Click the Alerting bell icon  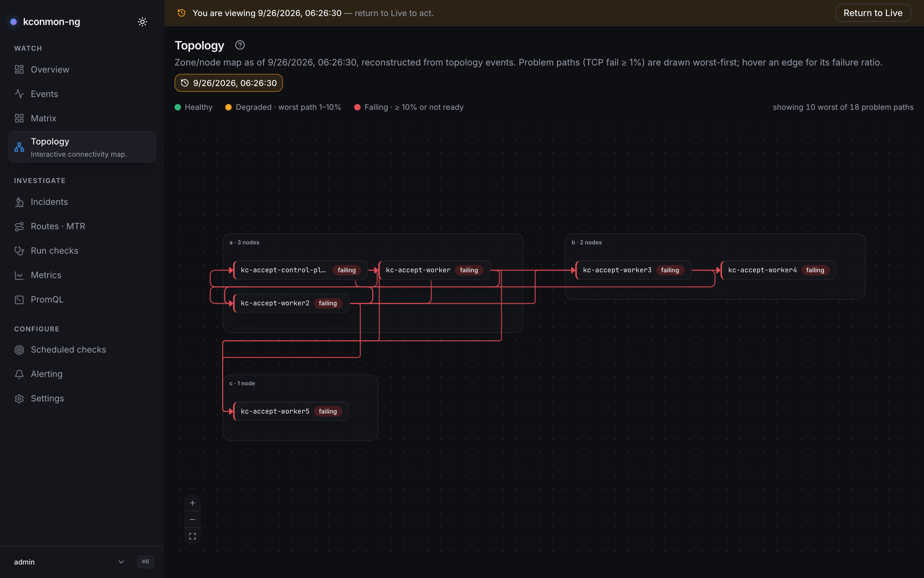pos(19,374)
